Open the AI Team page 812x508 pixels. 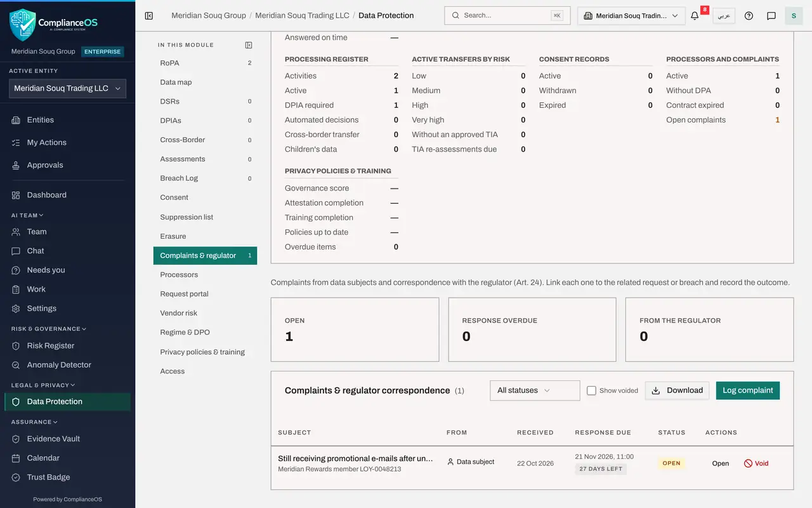[x=67, y=232]
